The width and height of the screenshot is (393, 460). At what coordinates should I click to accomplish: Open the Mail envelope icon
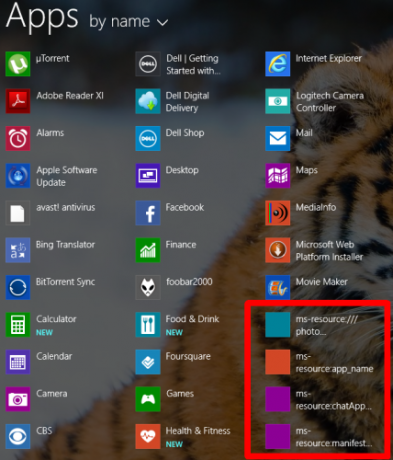(x=278, y=138)
